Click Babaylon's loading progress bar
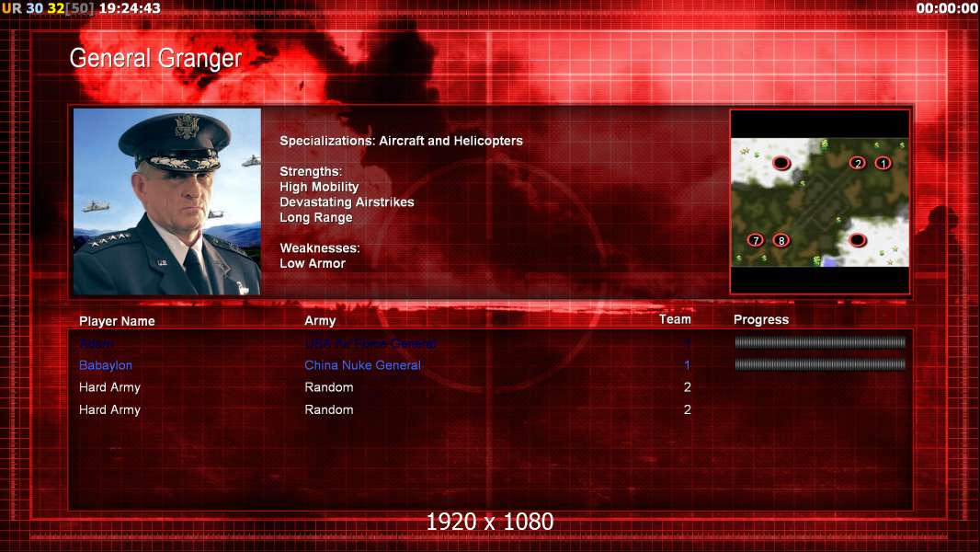980x552 pixels. [x=820, y=364]
